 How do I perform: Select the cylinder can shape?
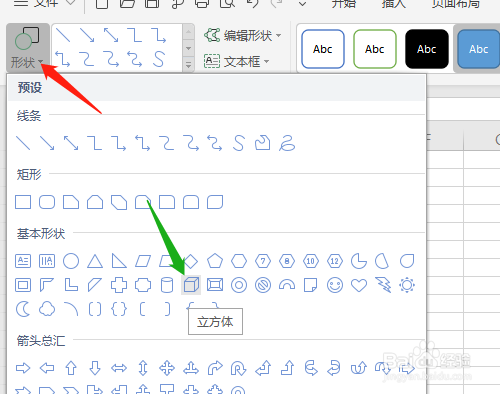(x=167, y=285)
